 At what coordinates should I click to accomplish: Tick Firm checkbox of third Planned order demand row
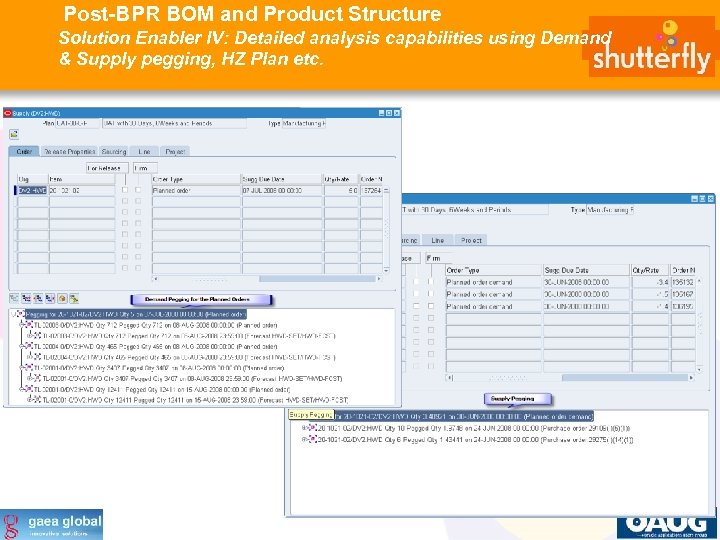431,306
